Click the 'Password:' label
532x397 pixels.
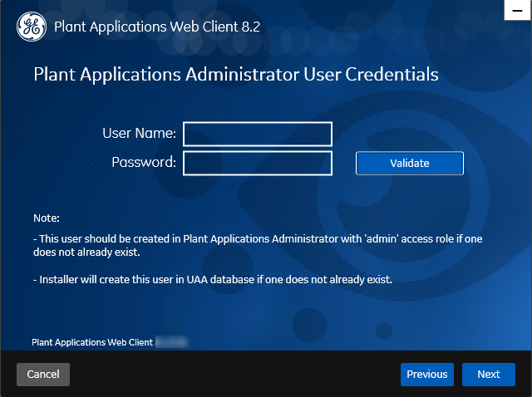tap(144, 163)
